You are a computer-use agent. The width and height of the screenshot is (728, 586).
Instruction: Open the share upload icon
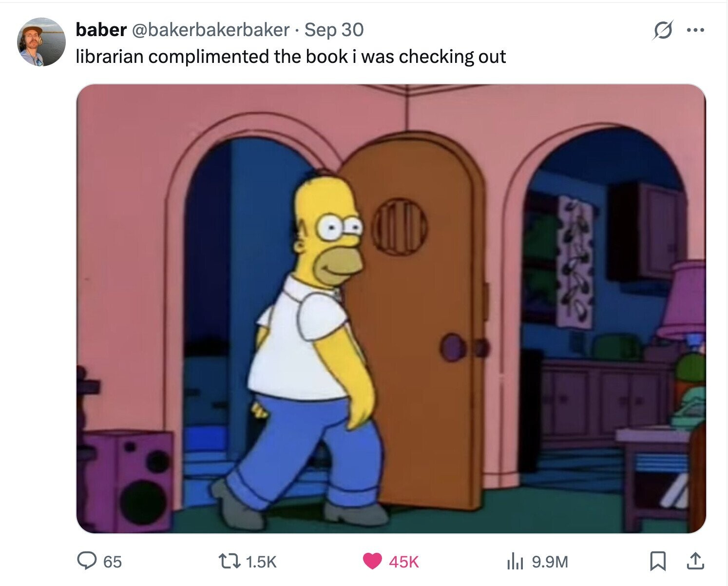click(x=695, y=561)
